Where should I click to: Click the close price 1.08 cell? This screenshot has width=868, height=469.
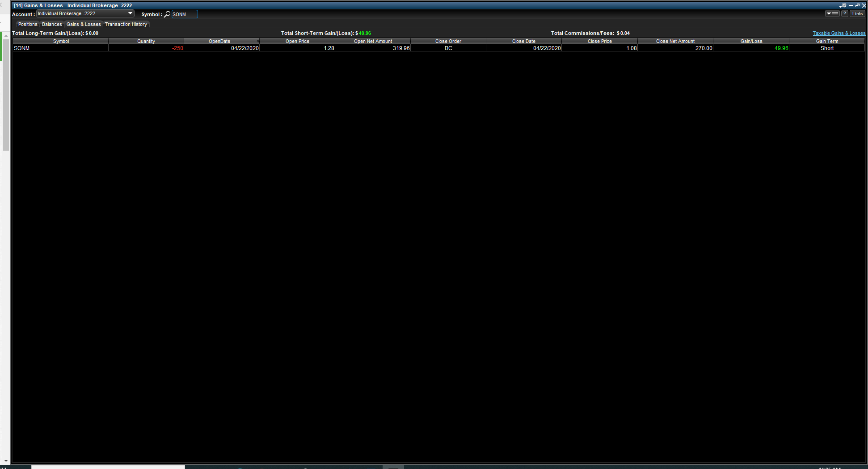click(600, 48)
